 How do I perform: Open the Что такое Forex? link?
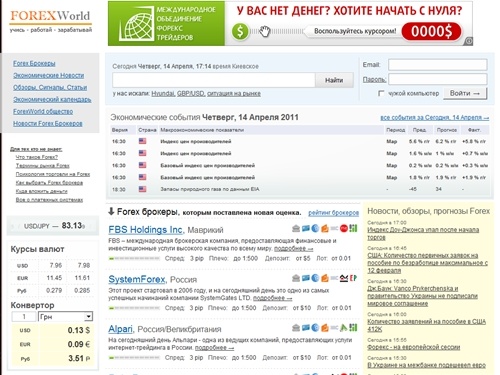pyautogui.click(x=37, y=157)
